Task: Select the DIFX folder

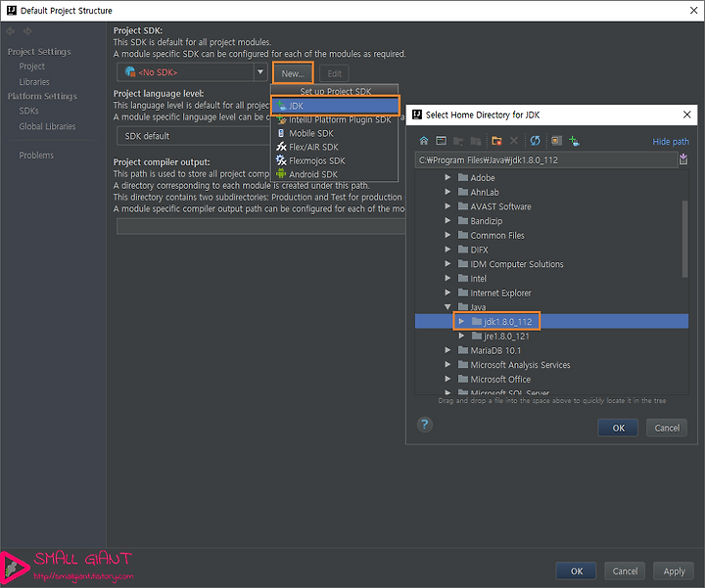Action: click(x=479, y=249)
